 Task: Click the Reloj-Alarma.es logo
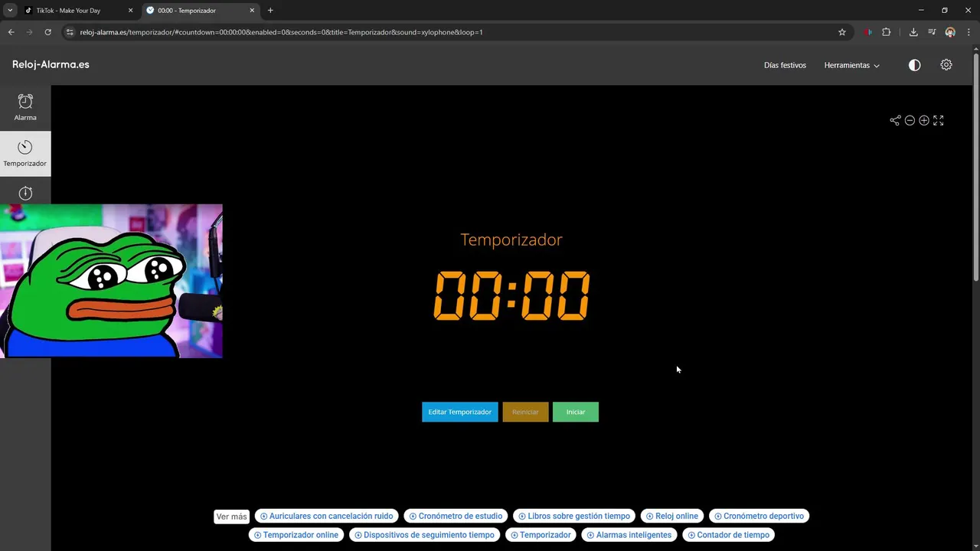pos(51,64)
